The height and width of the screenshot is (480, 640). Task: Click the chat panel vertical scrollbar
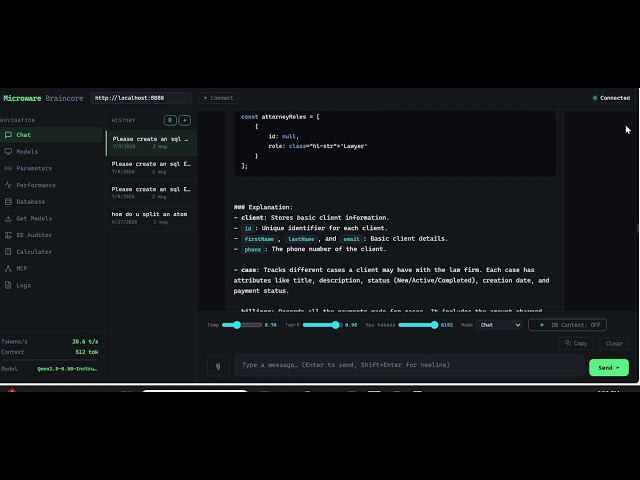(638, 229)
